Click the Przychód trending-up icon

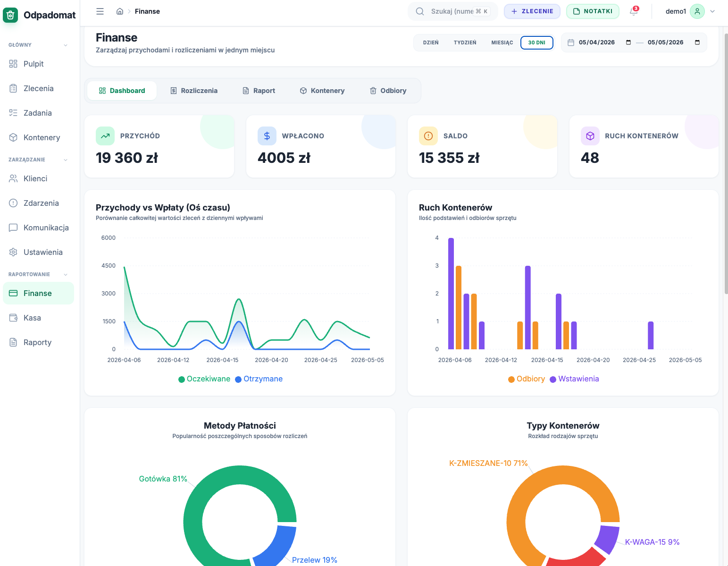click(x=105, y=136)
